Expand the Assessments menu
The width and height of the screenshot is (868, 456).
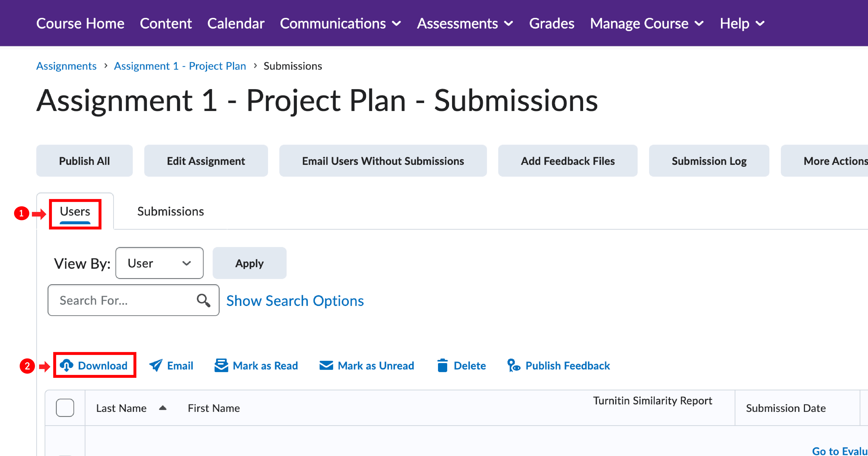(465, 23)
